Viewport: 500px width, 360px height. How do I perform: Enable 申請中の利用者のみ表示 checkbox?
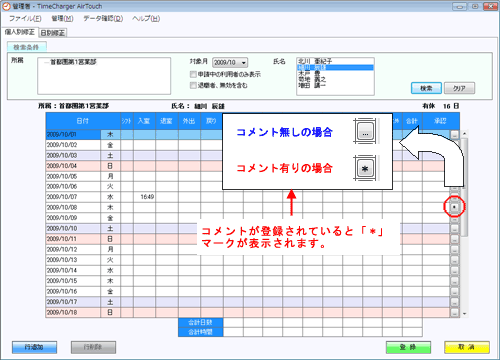click(193, 74)
